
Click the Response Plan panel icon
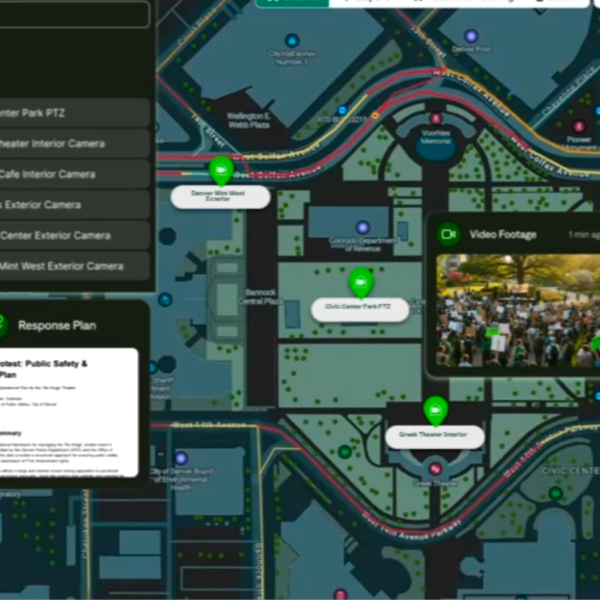pos(2,325)
